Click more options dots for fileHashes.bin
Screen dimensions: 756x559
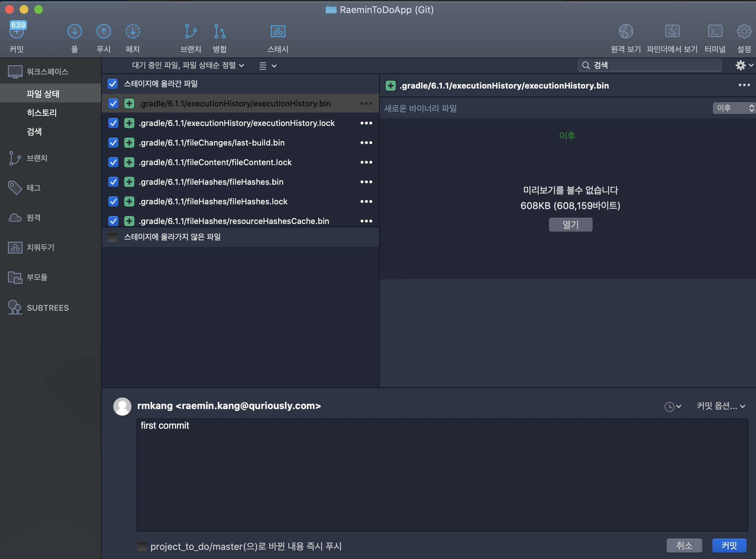click(x=366, y=182)
